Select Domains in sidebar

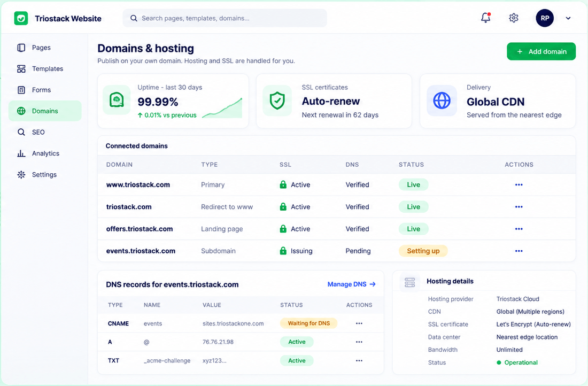pos(45,111)
